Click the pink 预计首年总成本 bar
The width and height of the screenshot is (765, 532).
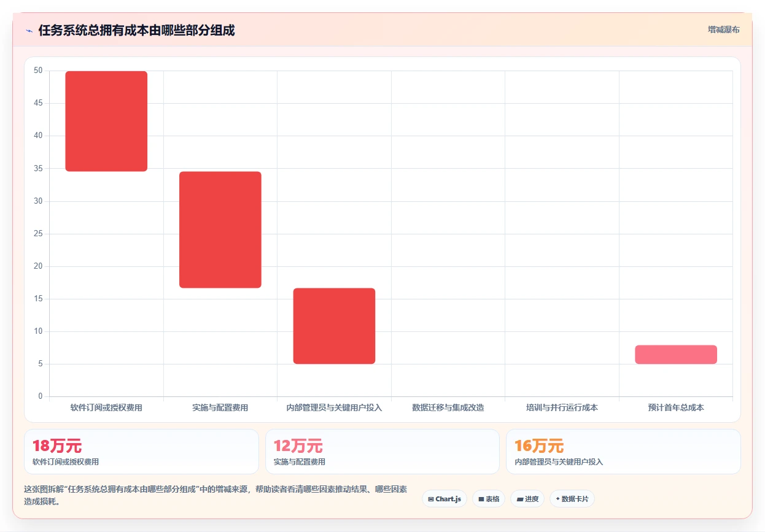(x=676, y=355)
